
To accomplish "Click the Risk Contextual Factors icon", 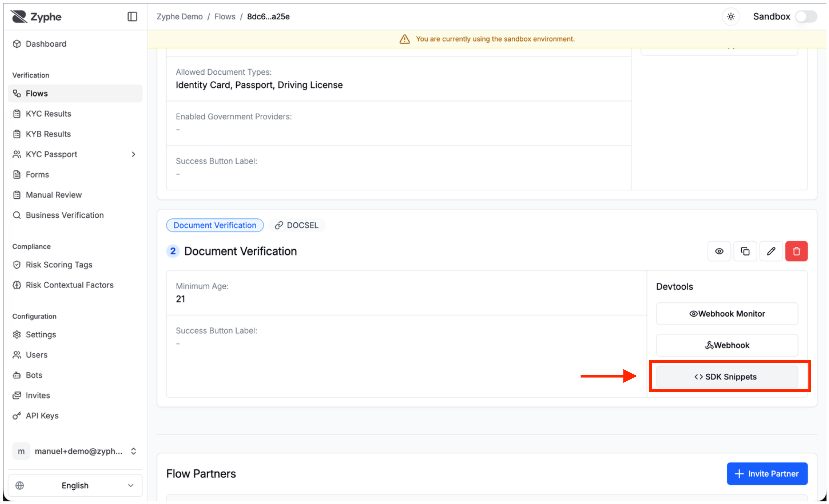I will pyautogui.click(x=17, y=285).
